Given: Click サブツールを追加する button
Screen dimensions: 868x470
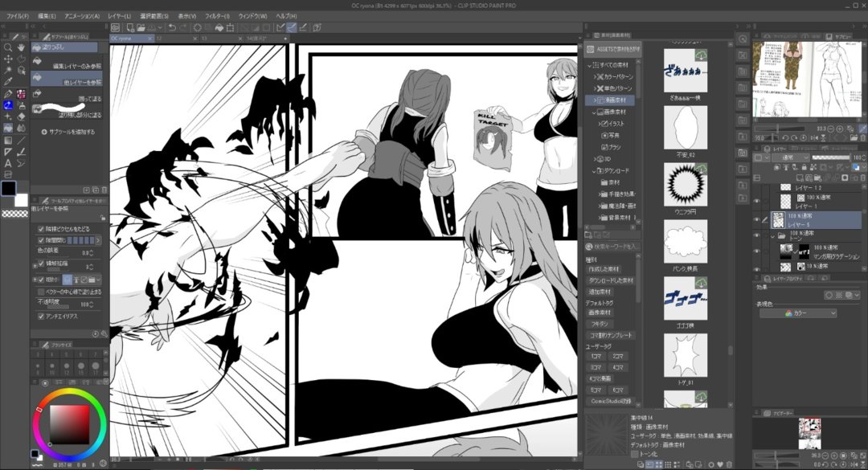Looking at the screenshot, I should pyautogui.click(x=68, y=132).
